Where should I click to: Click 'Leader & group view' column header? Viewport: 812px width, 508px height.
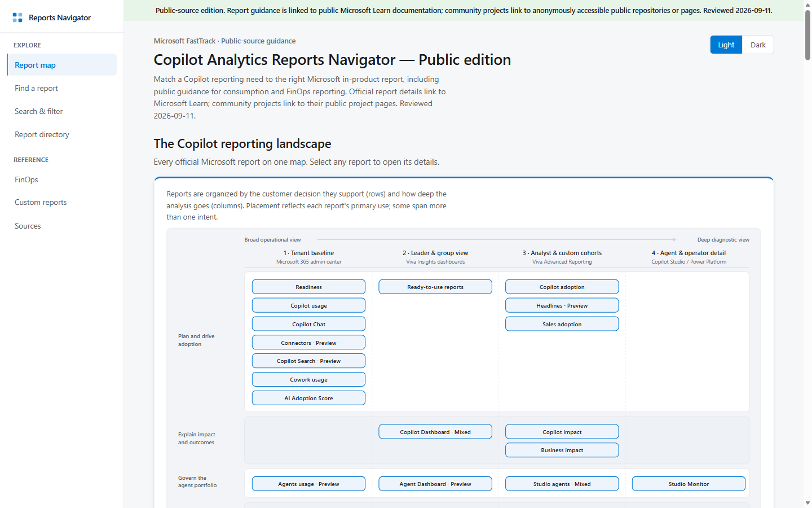(x=435, y=253)
